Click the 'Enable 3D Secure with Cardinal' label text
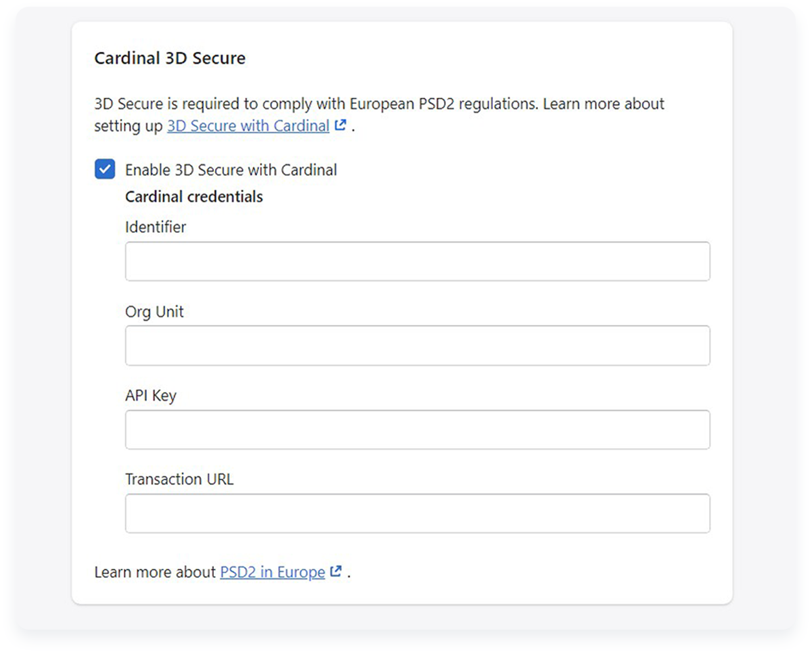The height and width of the screenshot is (656, 812). 231,170
